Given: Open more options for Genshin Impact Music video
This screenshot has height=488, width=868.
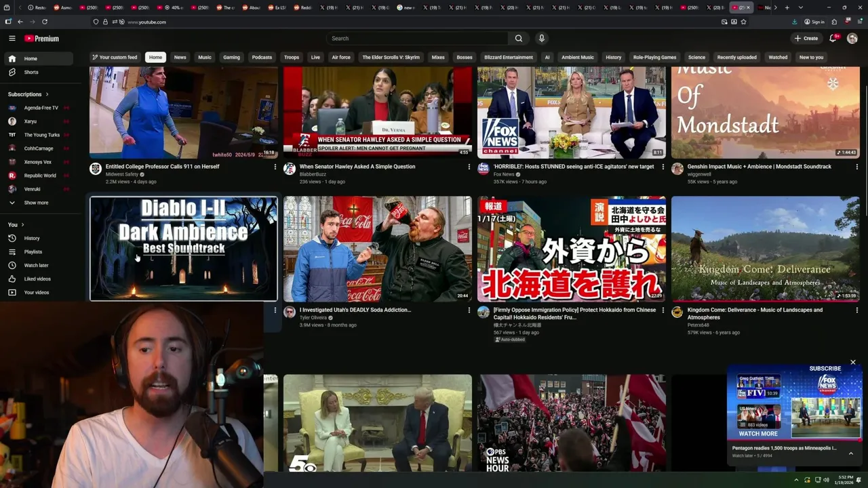Looking at the screenshot, I should tap(856, 167).
